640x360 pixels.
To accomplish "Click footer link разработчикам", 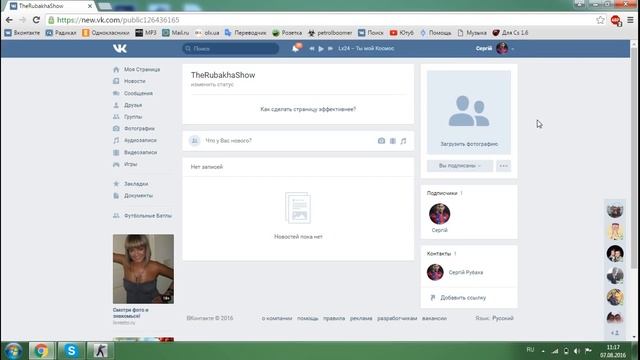I will coord(397,318).
